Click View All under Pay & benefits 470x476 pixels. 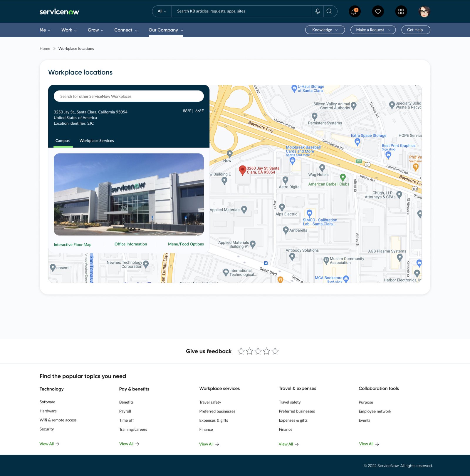point(129,444)
